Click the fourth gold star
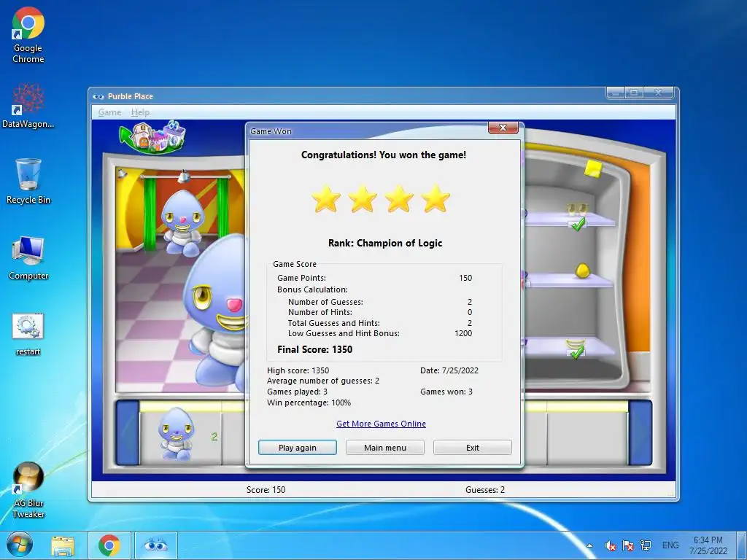 coord(436,199)
